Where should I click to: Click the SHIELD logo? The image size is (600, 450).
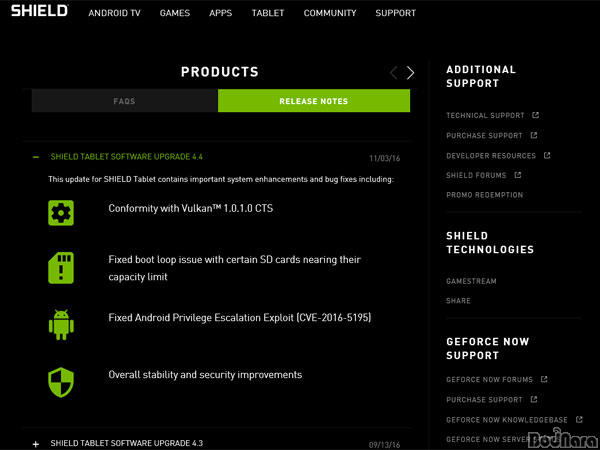[x=39, y=11]
